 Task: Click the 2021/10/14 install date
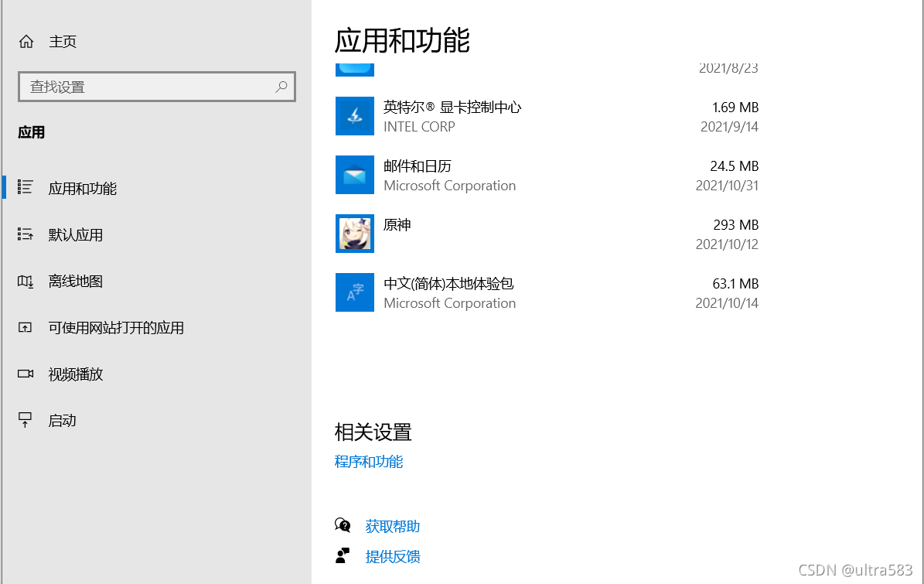tap(727, 303)
